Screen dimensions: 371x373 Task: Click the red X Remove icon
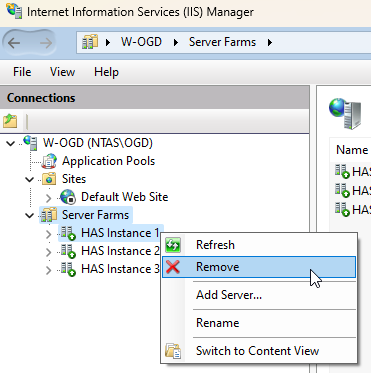coord(173,267)
